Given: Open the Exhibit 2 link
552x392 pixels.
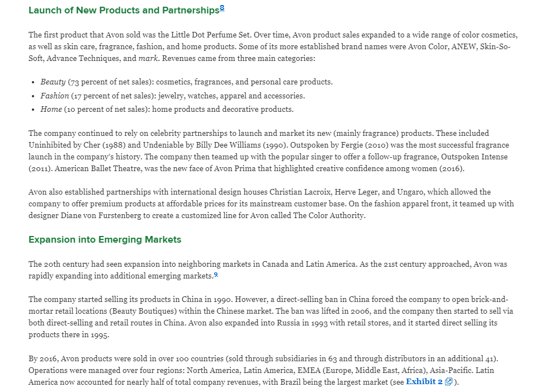Looking at the screenshot, I should (424, 382).
